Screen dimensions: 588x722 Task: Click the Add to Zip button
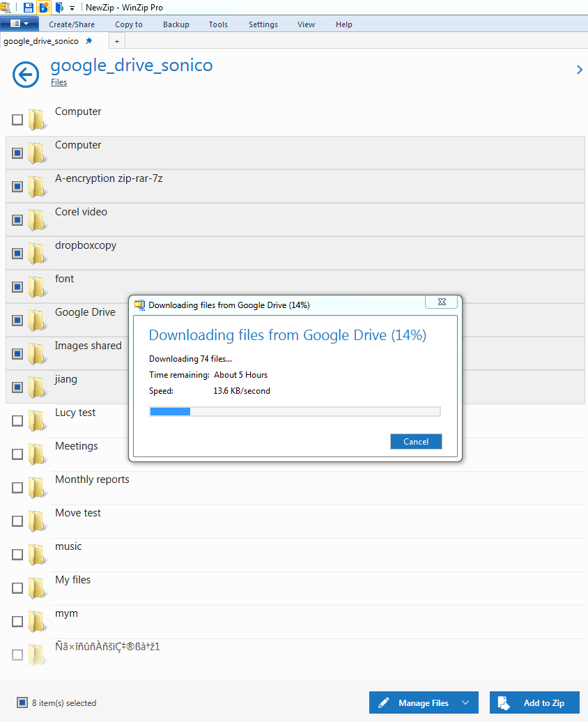point(534,702)
